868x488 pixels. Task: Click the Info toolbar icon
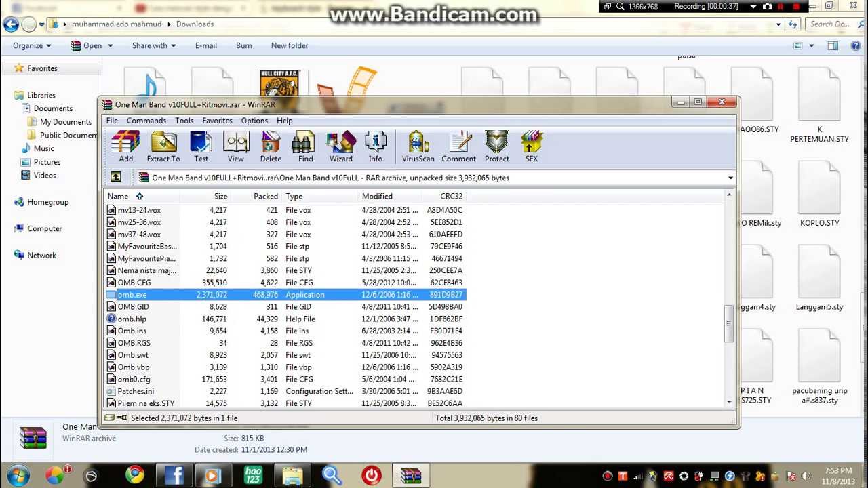coord(375,147)
